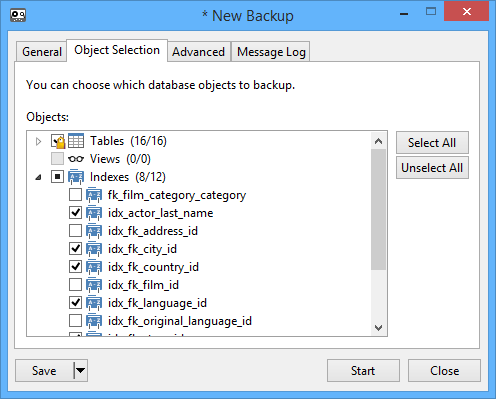Screen dimensions: 496x399
Task: Click the Select All button
Action: 432,143
